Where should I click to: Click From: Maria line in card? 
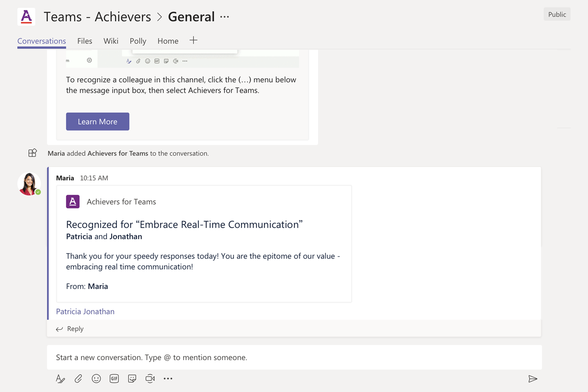click(x=87, y=286)
